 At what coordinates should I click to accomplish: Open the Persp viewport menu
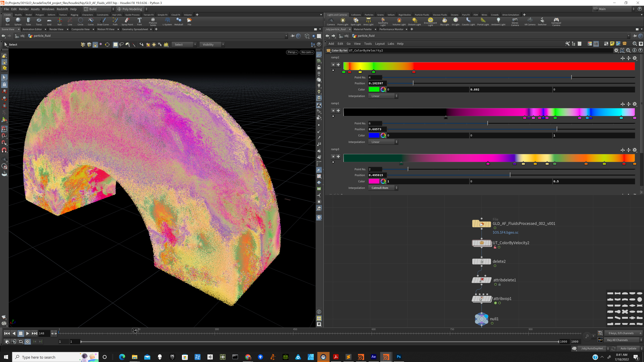pyautogui.click(x=292, y=52)
